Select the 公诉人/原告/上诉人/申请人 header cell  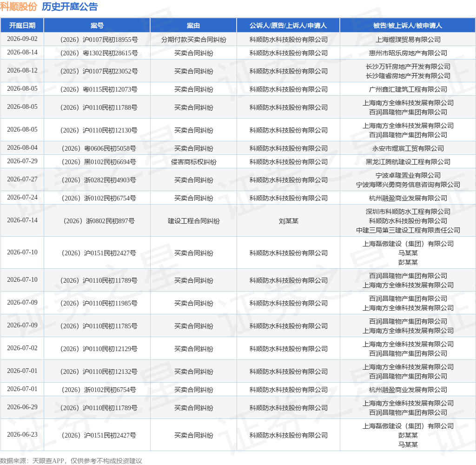[x=288, y=26]
